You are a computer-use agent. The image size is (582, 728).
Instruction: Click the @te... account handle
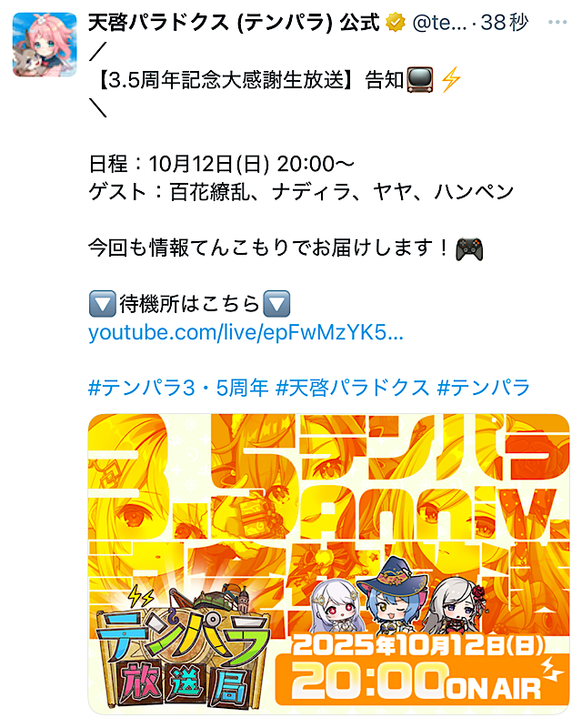click(439, 22)
